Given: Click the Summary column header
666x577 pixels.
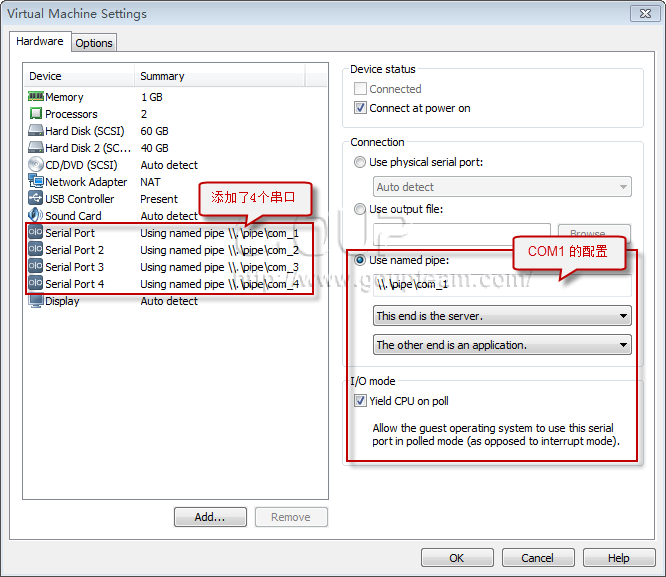Looking at the screenshot, I should 220,76.
